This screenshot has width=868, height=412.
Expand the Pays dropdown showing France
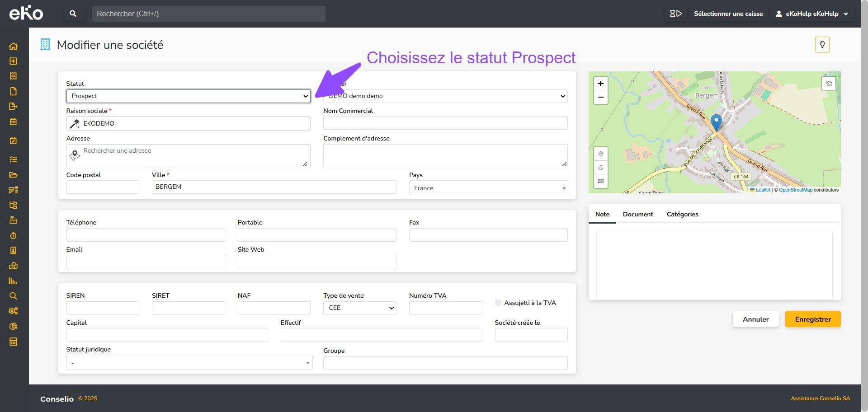pyautogui.click(x=488, y=188)
